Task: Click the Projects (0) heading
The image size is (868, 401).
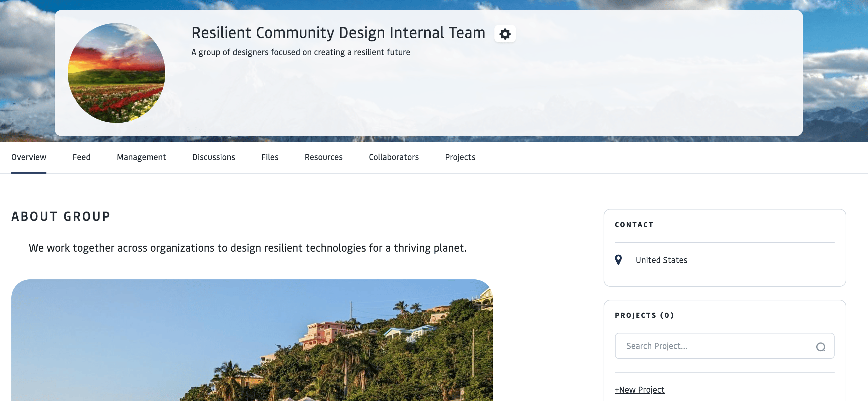Action: tap(644, 315)
